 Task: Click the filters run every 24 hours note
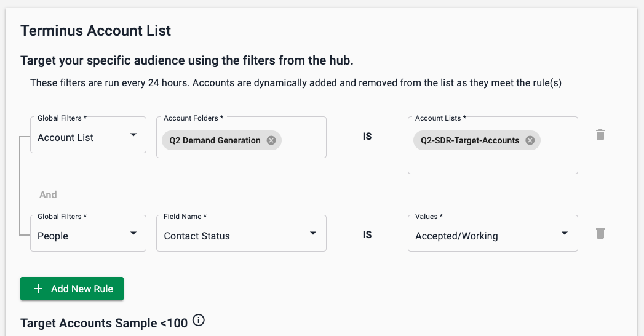296,83
